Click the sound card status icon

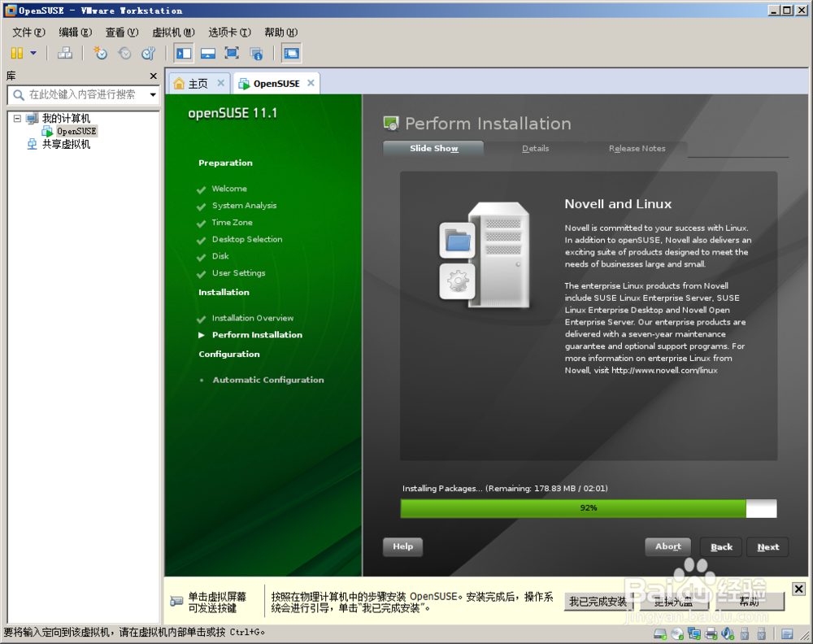(x=728, y=633)
